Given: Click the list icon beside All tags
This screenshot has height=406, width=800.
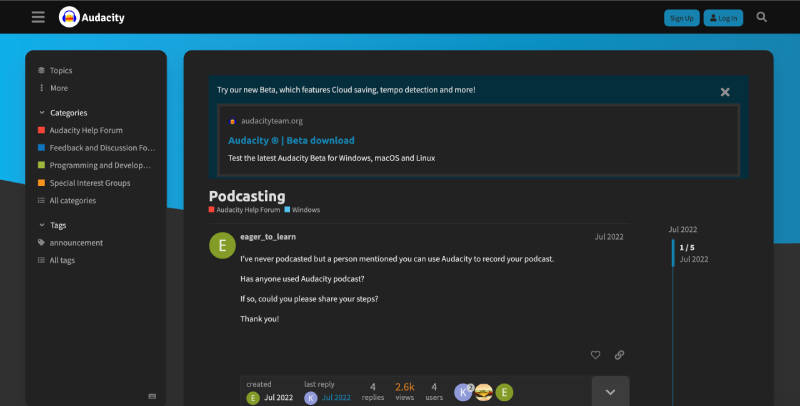Looking at the screenshot, I should tap(41, 260).
